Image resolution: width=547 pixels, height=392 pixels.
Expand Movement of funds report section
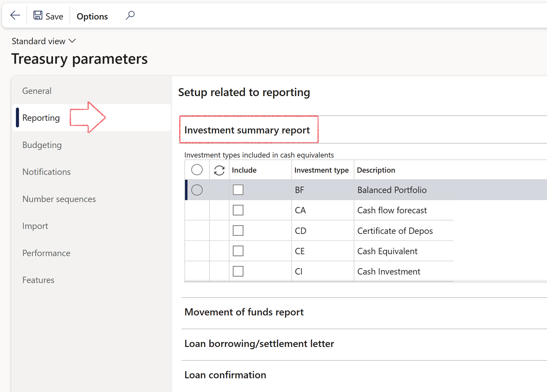tap(244, 312)
